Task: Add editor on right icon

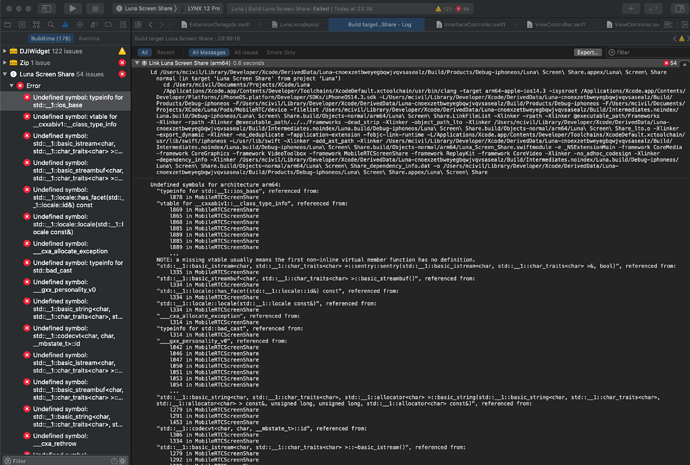Action: tap(684, 25)
